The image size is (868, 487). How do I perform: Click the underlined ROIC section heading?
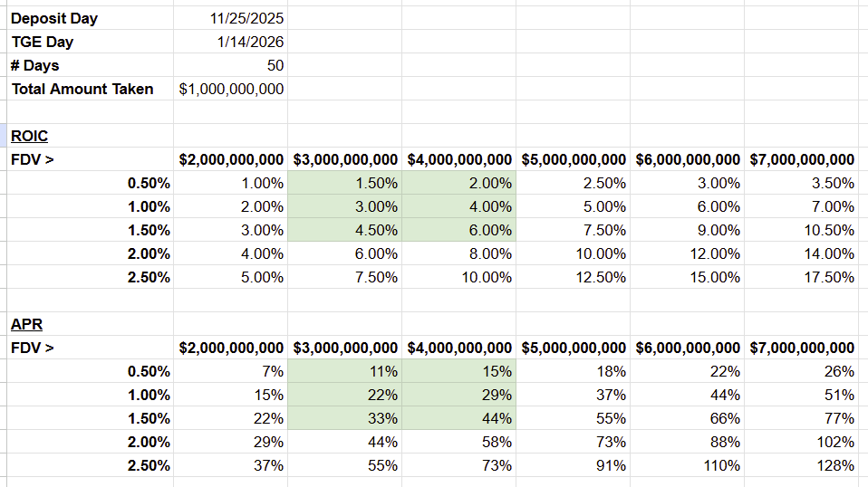(x=29, y=136)
